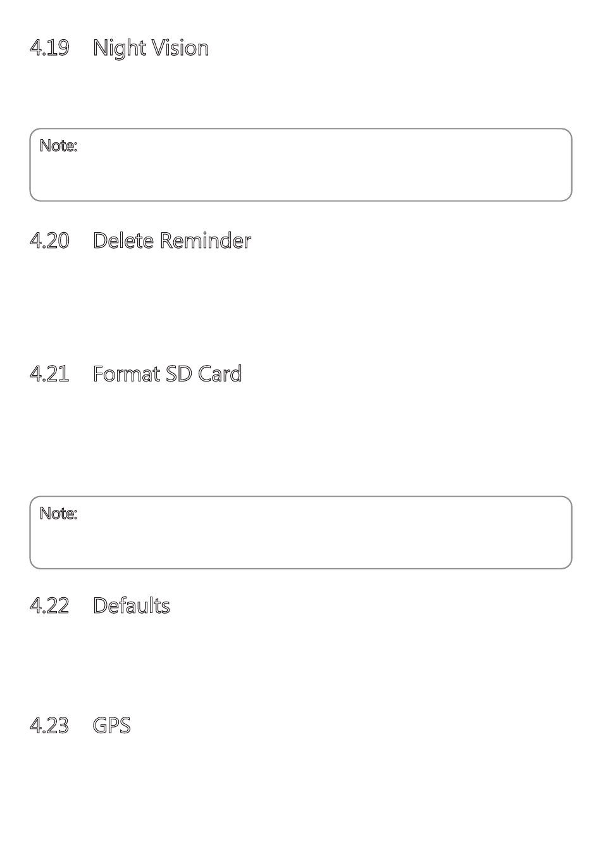This screenshot has width=601, height=868.
Task: Click the Defaults section heading
Action: click(x=132, y=605)
